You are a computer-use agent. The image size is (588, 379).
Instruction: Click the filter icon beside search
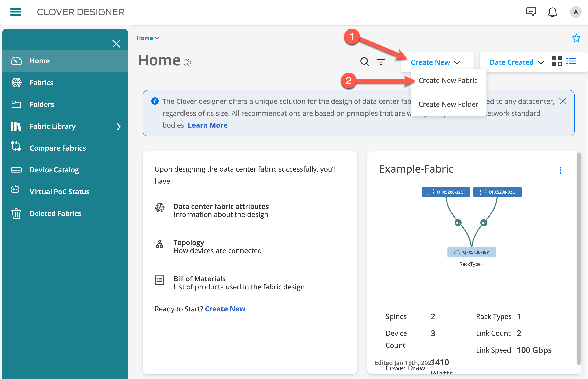(x=380, y=62)
